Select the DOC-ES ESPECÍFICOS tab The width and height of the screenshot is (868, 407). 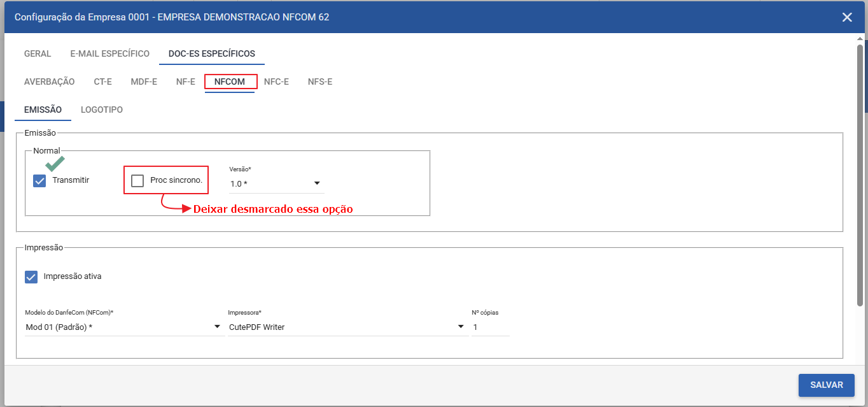[212, 54]
